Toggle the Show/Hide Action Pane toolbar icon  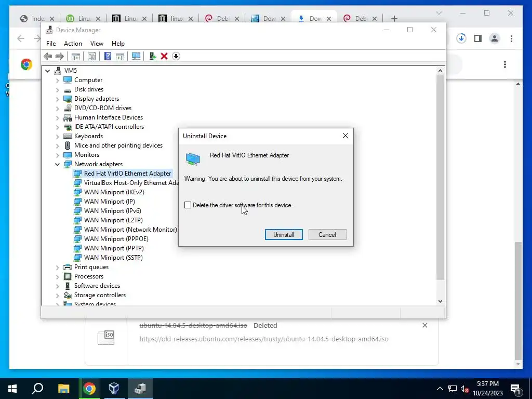(x=120, y=56)
